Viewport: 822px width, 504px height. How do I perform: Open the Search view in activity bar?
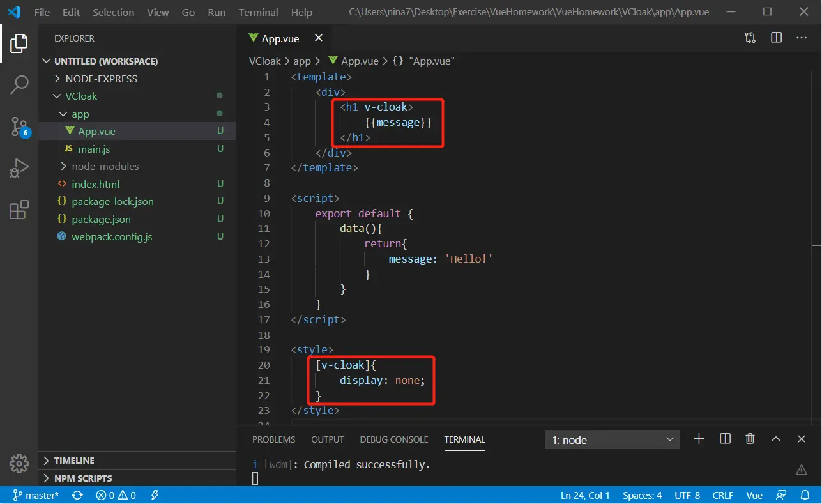(19, 84)
